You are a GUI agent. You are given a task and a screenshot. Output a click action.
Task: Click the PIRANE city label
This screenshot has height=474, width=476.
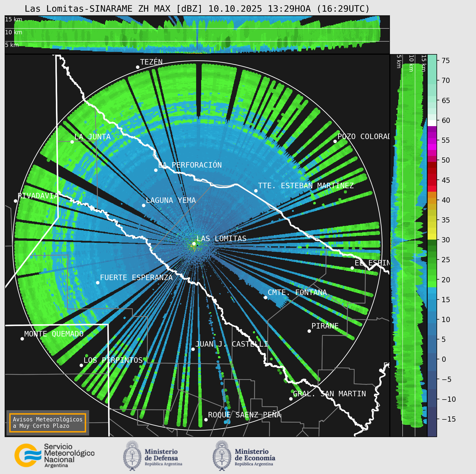pos(325,326)
